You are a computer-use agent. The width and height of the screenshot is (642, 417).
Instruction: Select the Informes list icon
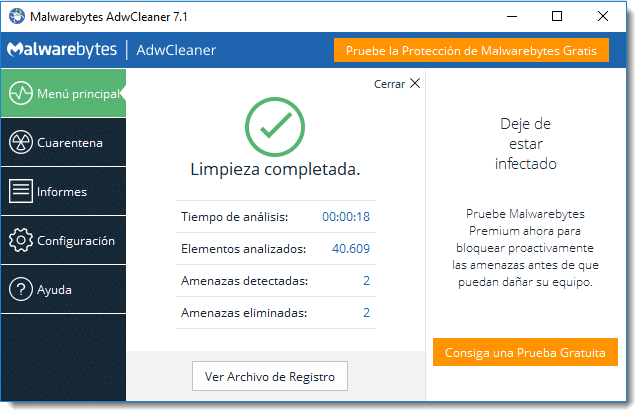click(x=21, y=191)
